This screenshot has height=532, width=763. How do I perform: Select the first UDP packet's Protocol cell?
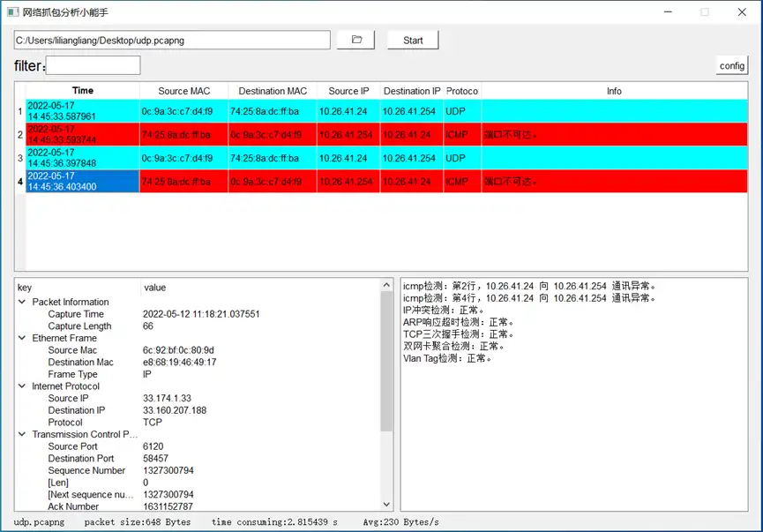pyautogui.click(x=462, y=111)
